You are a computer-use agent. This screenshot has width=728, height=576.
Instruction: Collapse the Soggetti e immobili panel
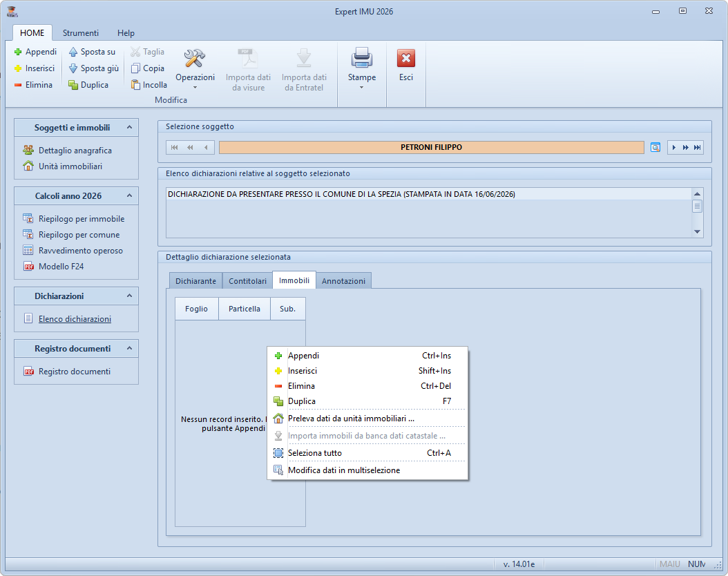coord(128,127)
